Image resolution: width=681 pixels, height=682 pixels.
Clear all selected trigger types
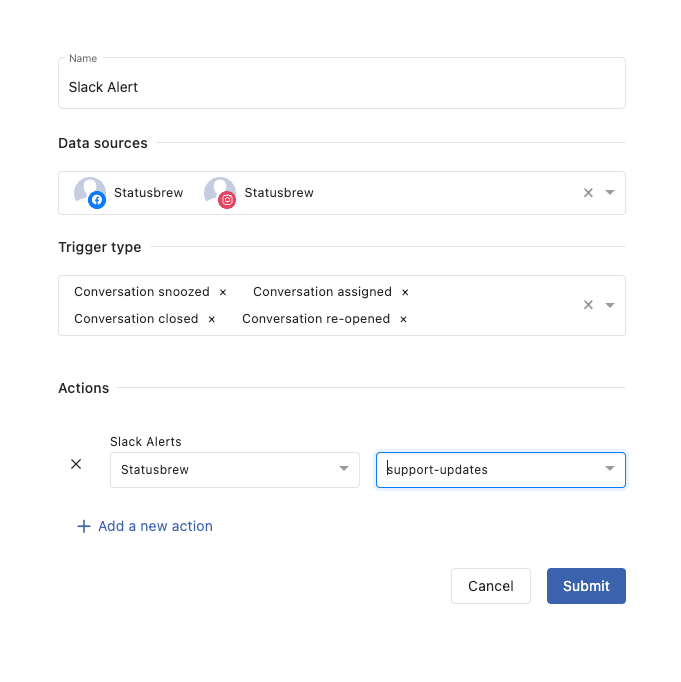click(588, 305)
